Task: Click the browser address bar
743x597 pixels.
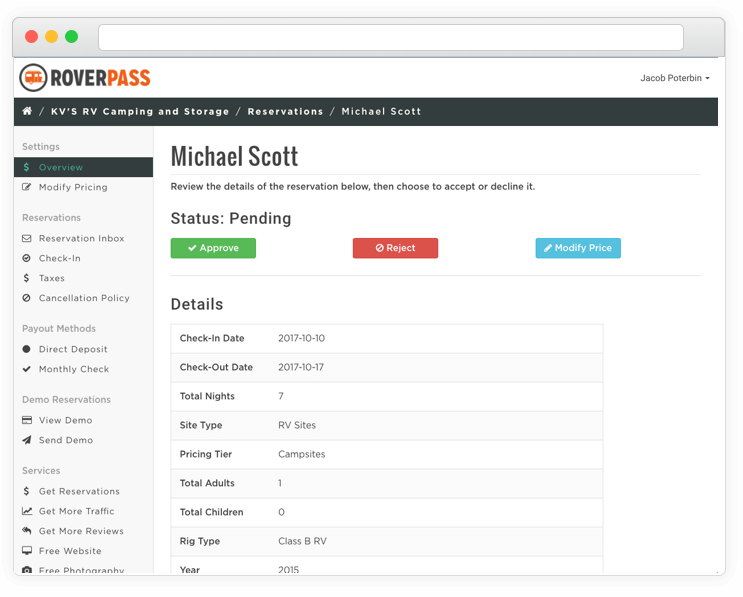Action: pos(390,37)
